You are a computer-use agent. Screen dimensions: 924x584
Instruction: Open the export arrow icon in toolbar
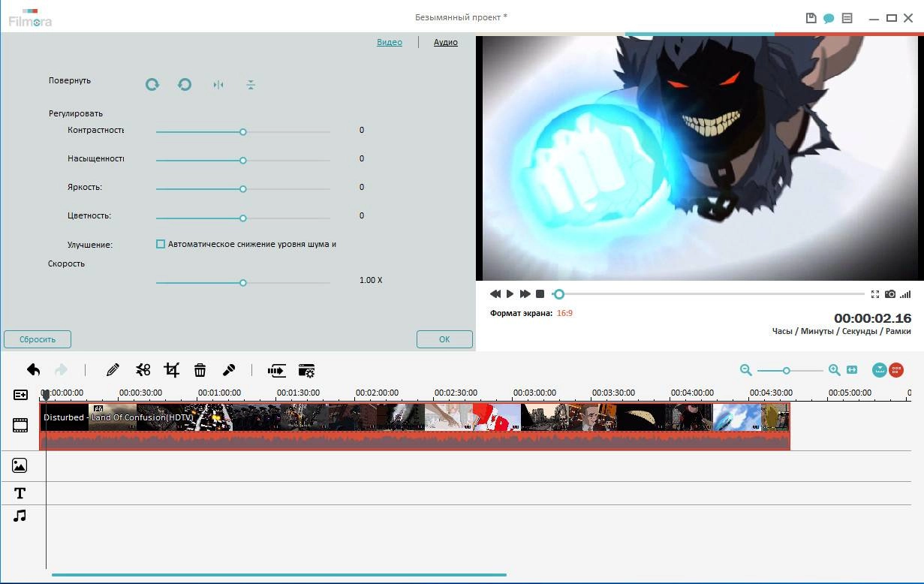tap(277, 370)
